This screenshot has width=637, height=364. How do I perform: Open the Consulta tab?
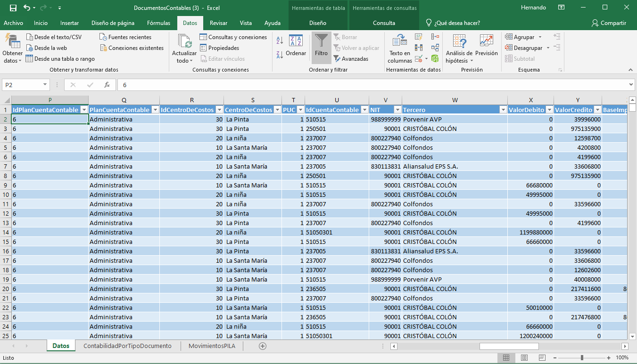click(384, 23)
